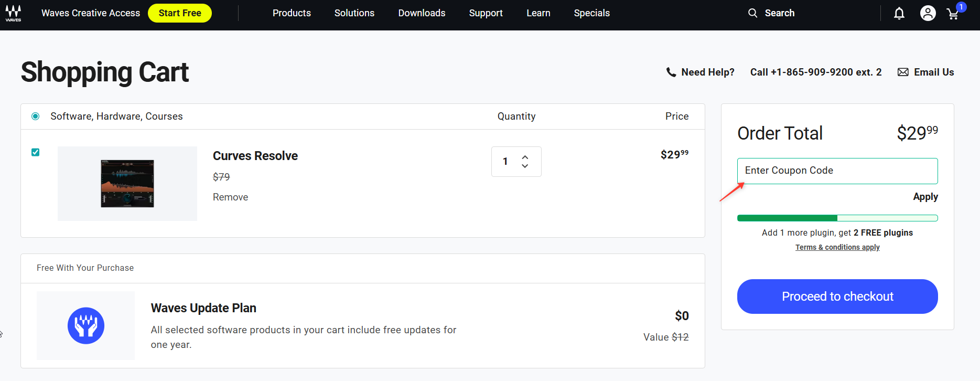Open the Learn menu
This screenshot has width=980, height=381.
[538, 13]
